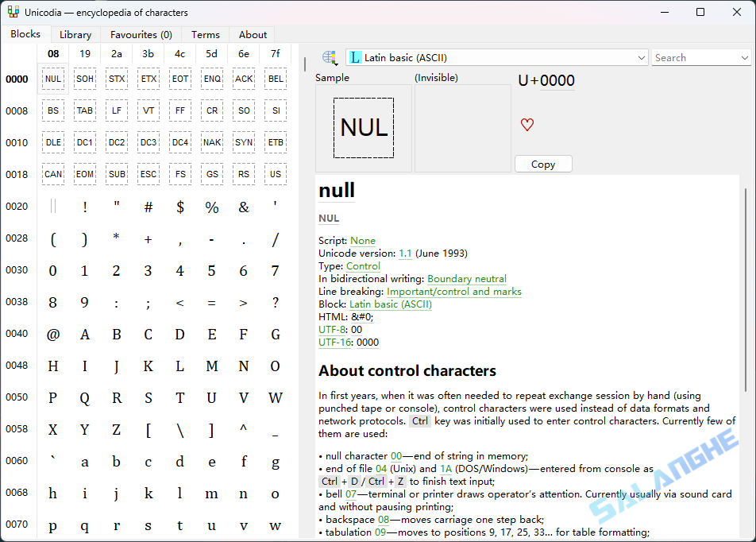Select the ESC control character cell
The height and width of the screenshot is (542, 756).
tap(148, 173)
